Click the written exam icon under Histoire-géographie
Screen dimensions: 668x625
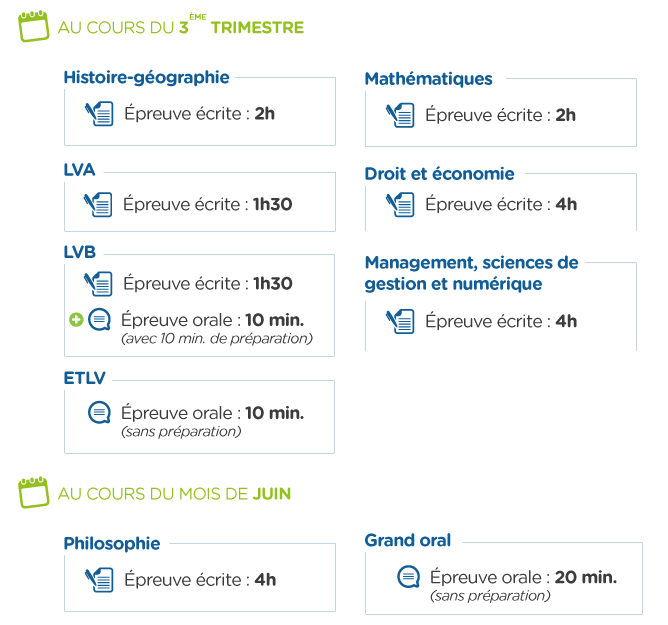point(99,114)
